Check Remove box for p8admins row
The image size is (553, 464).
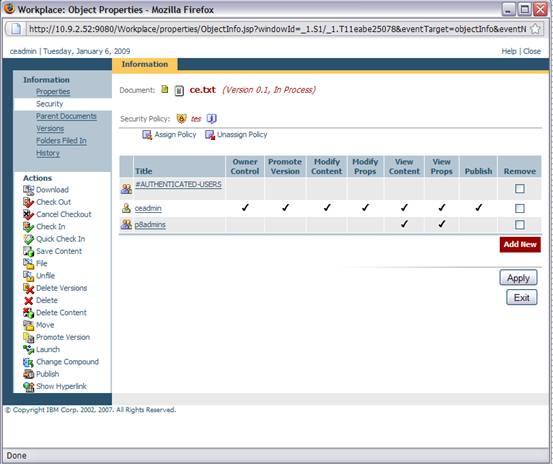click(519, 225)
